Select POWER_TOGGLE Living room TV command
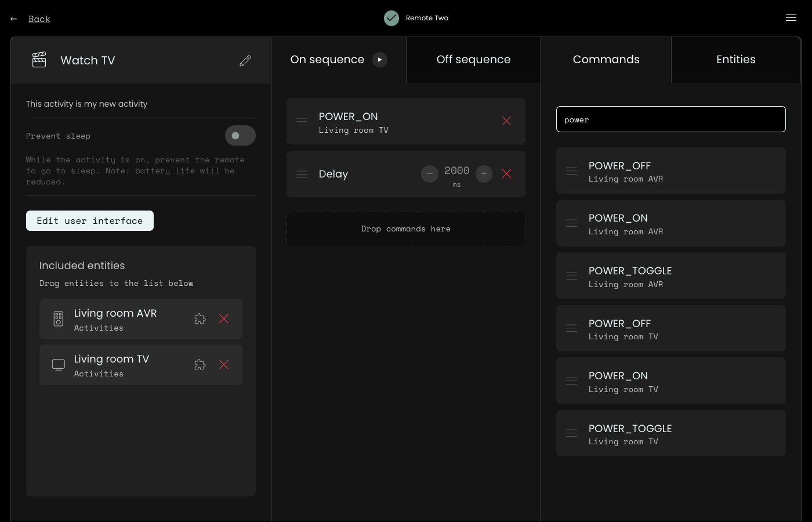Screen dimensions: 812x522 pos(671,433)
